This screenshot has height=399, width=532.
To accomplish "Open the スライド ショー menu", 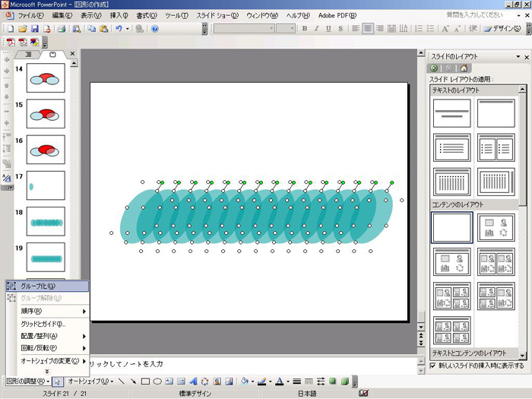I will pyautogui.click(x=217, y=15).
